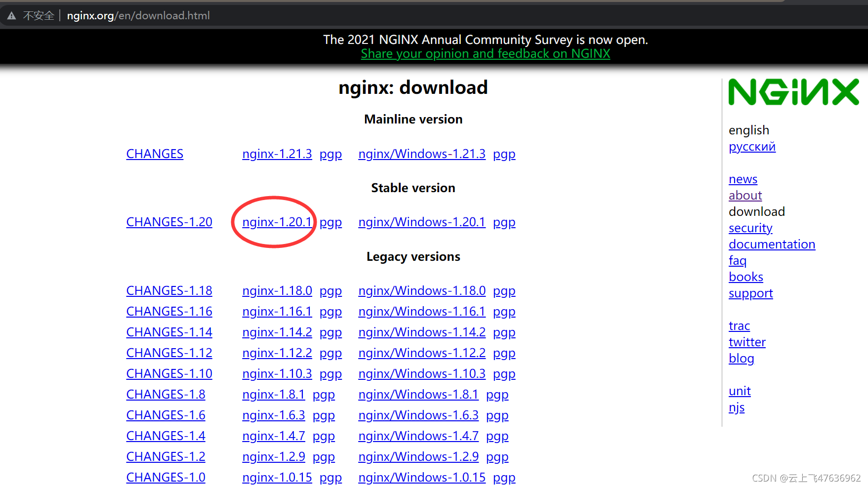Download nginx/Windows-1.20.1

click(x=422, y=222)
